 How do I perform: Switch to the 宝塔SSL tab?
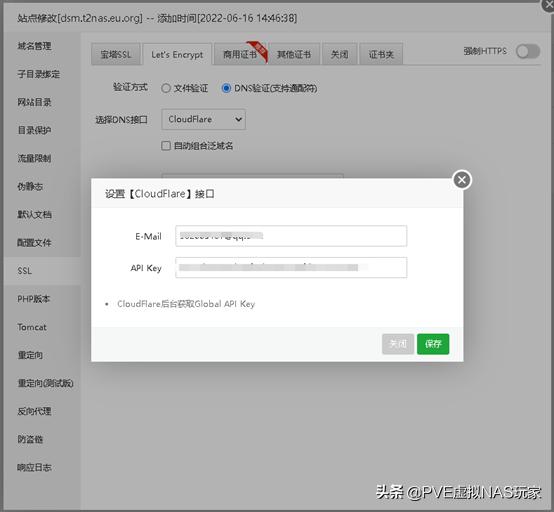coord(116,54)
